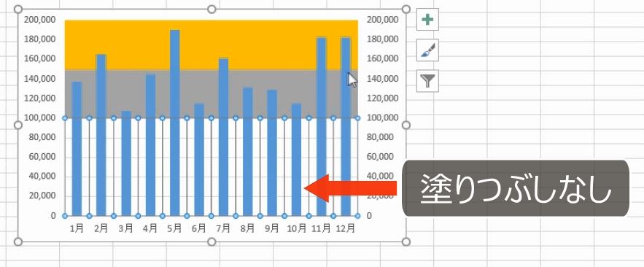
Task: Click the left axis 100,000 label
Action: [40, 118]
